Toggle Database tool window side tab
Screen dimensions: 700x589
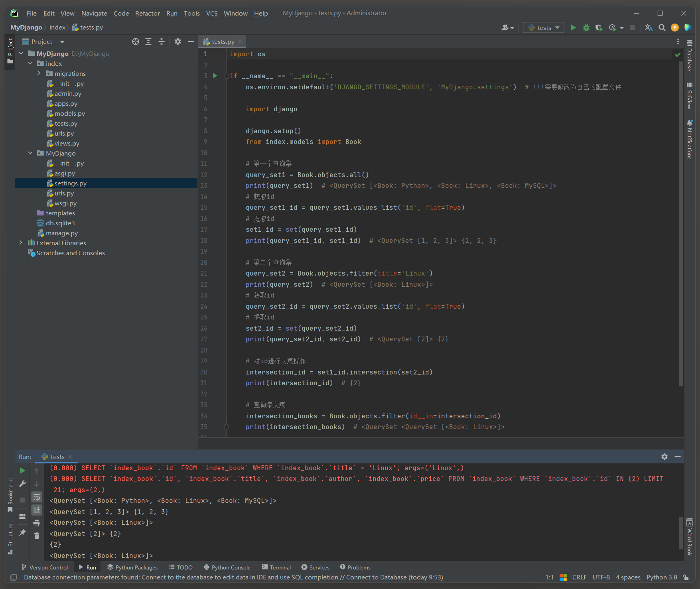[x=689, y=56]
